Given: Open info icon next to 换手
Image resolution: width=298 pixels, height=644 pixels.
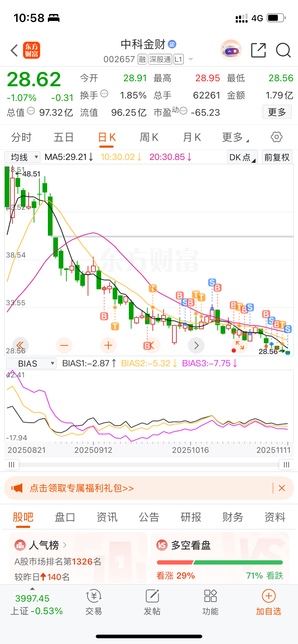Looking at the screenshot, I should click(x=104, y=94).
